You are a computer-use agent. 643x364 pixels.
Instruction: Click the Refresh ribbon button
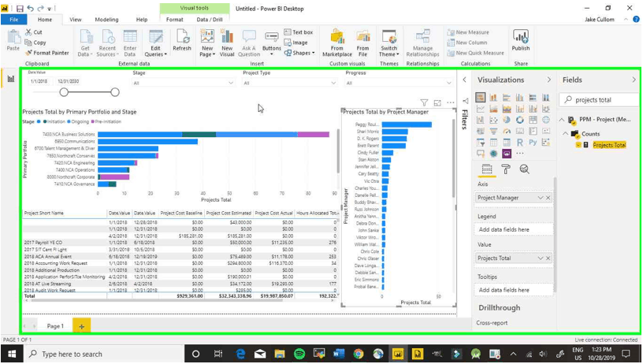pyautogui.click(x=182, y=40)
